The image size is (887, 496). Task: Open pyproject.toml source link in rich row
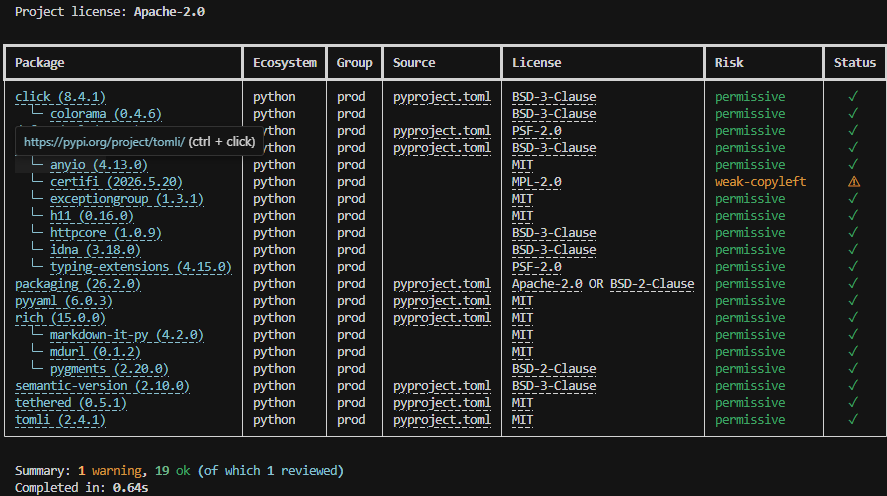(x=442, y=317)
